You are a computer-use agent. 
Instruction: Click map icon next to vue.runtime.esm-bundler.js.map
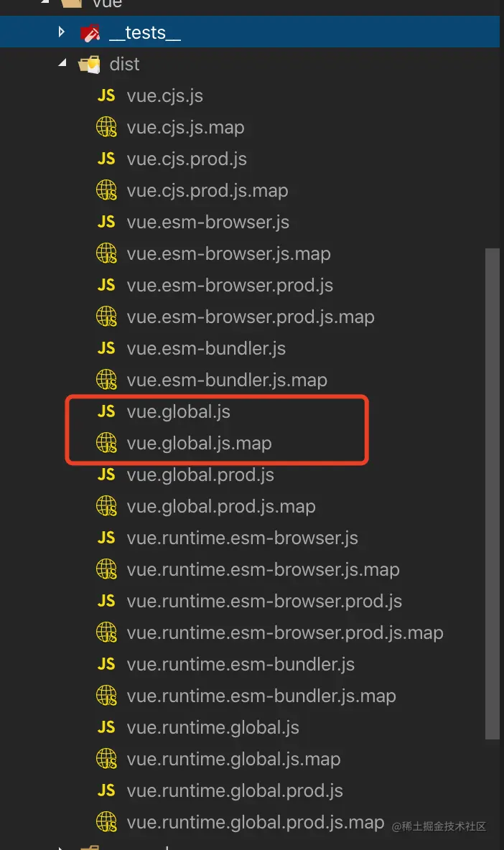tap(106, 696)
